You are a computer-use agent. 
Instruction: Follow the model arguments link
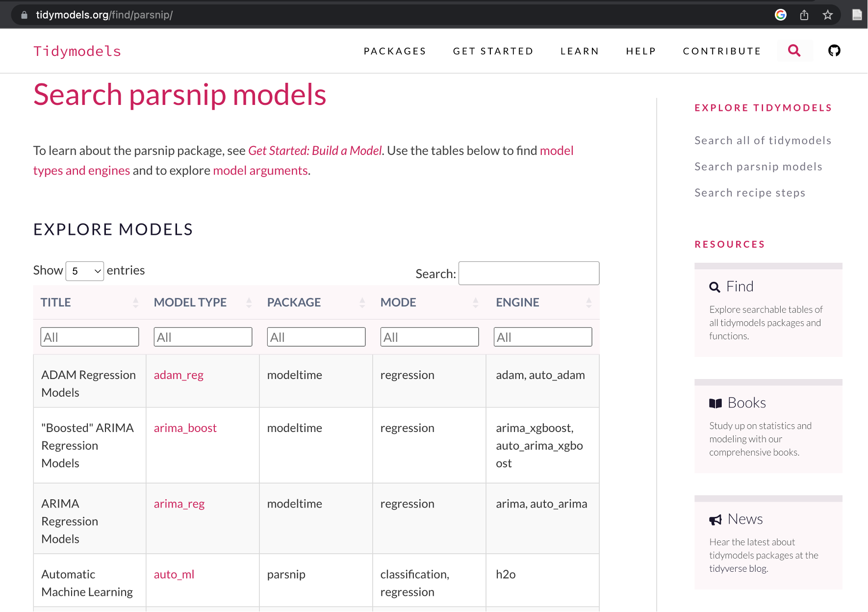[x=260, y=170]
